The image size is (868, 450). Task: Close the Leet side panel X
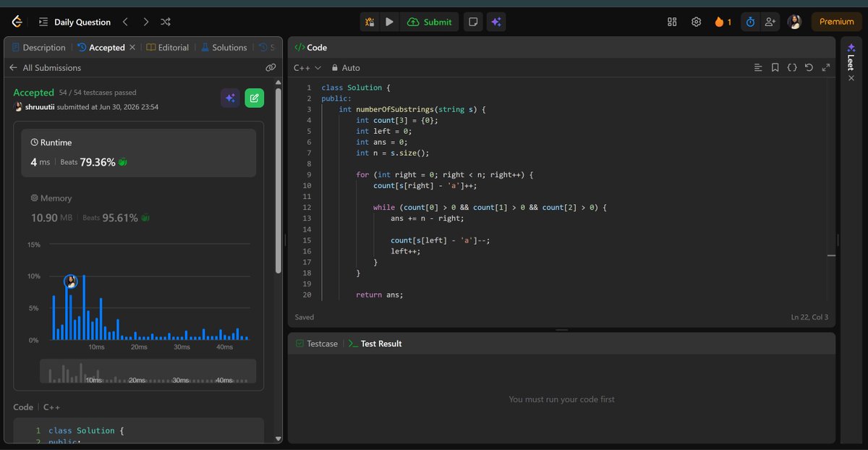851,78
